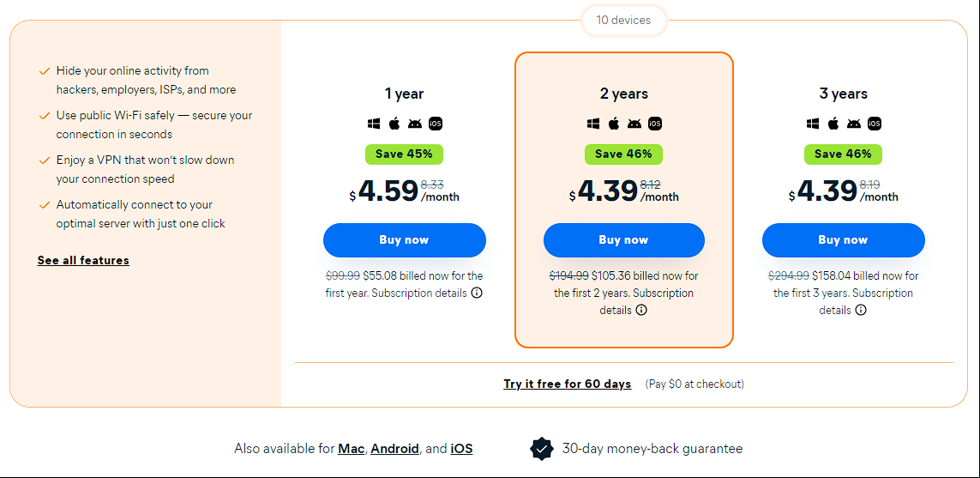Image resolution: width=980 pixels, height=478 pixels.
Task: Click the iOS icon under 2 years plan
Action: 655,124
